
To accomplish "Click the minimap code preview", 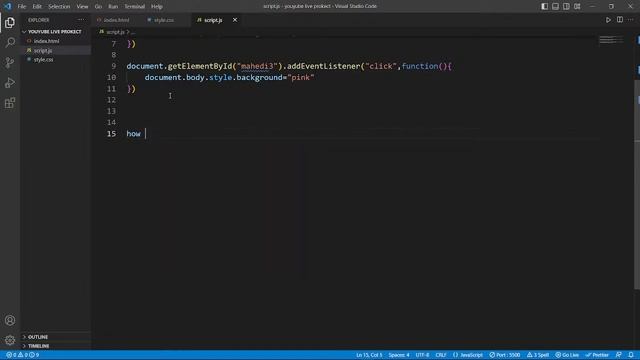I will tap(611, 40).
